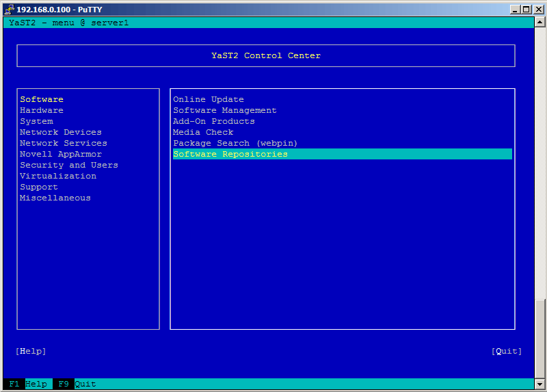The height and width of the screenshot is (392, 547).
Task: Click the [Help] button
Action: pyautogui.click(x=31, y=351)
